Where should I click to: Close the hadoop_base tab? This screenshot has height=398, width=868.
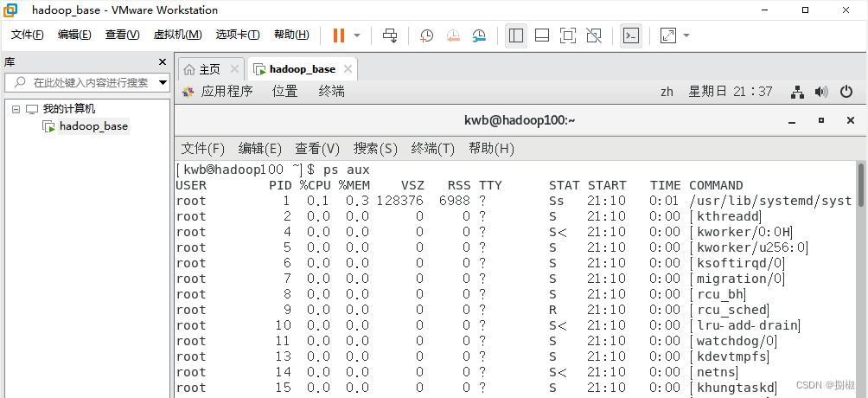click(x=348, y=69)
